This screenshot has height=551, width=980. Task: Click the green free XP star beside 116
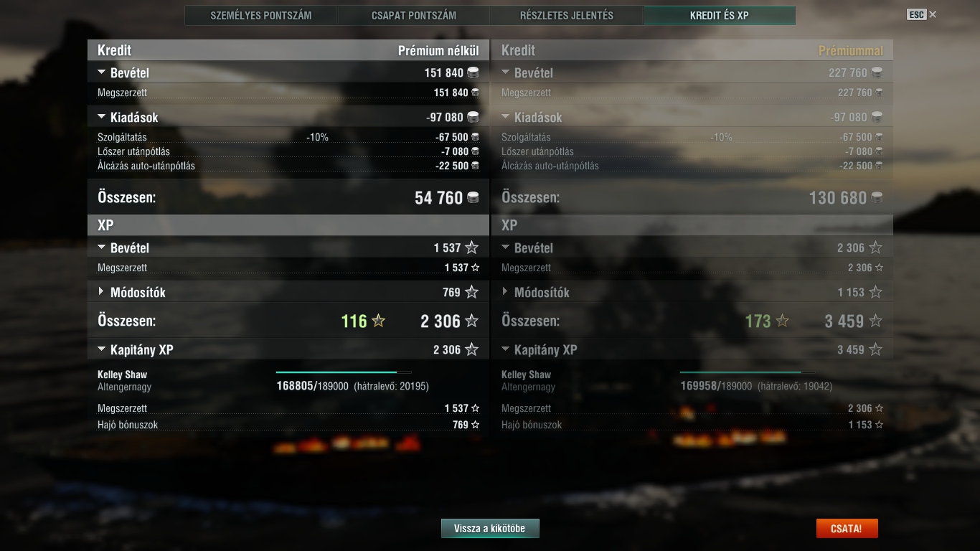(x=378, y=321)
